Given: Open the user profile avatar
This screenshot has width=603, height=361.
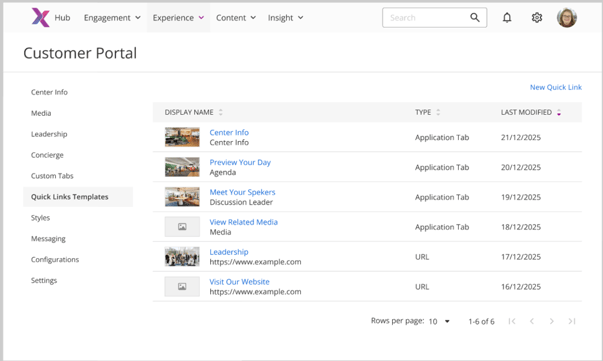Looking at the screenshot, I should click(x=567, y=18).
